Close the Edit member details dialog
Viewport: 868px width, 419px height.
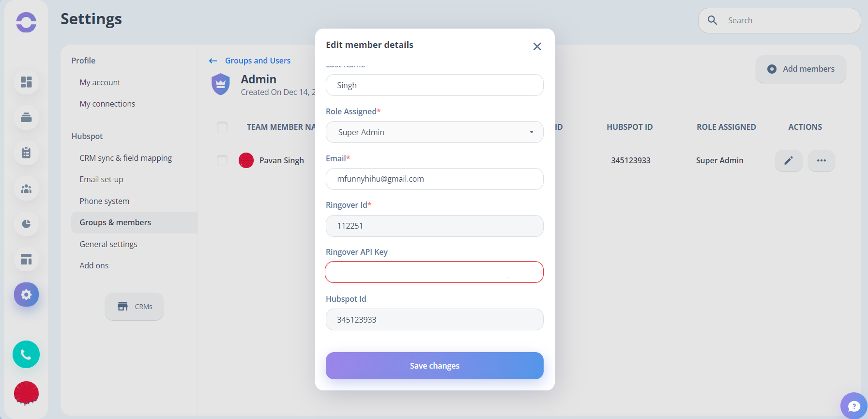pos(537,47)
